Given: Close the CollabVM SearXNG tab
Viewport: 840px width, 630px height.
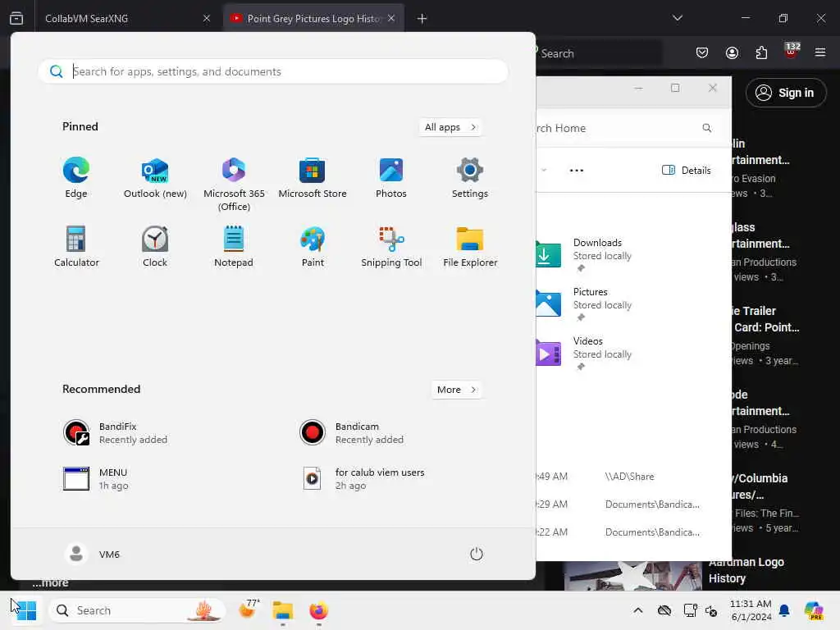Looking at the screenshot, I should [x=207, y=18].
